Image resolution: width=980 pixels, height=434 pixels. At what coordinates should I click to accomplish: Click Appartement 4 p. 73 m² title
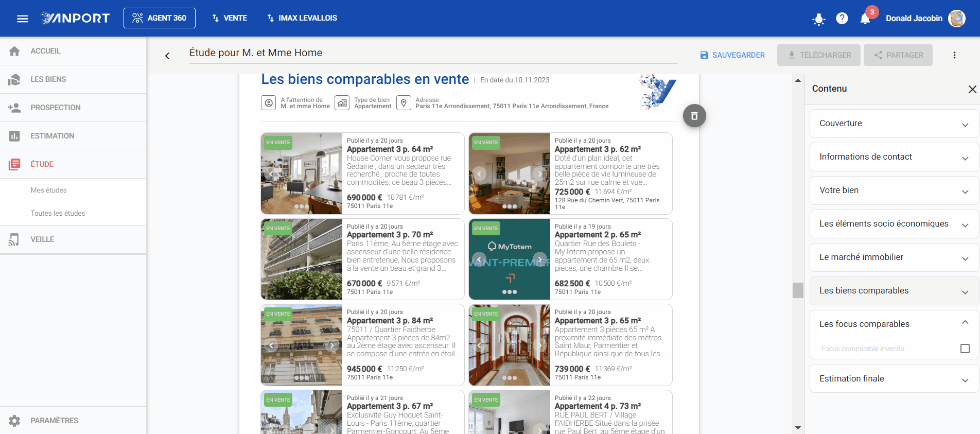tap(598, 406)
